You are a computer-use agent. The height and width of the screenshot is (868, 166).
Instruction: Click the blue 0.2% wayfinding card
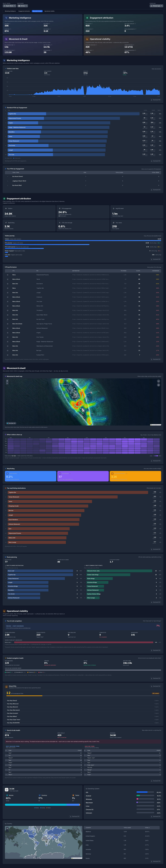pos(31,476)
